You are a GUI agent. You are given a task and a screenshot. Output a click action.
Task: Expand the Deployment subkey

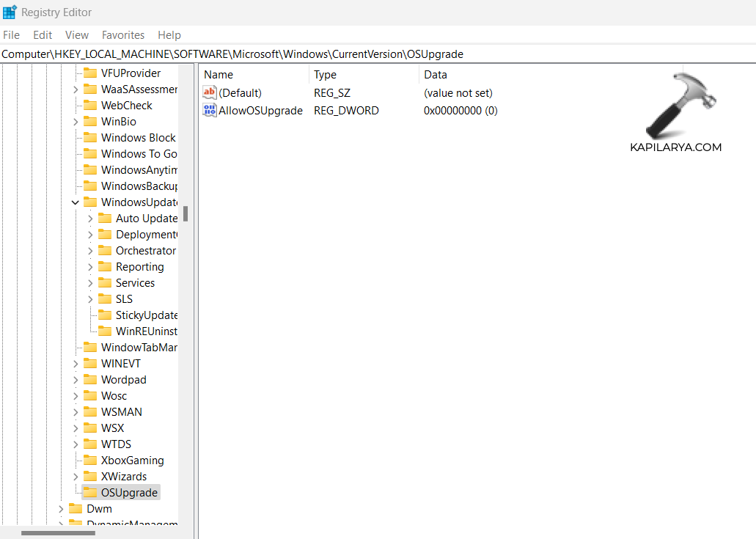click(x=90, y=235)
